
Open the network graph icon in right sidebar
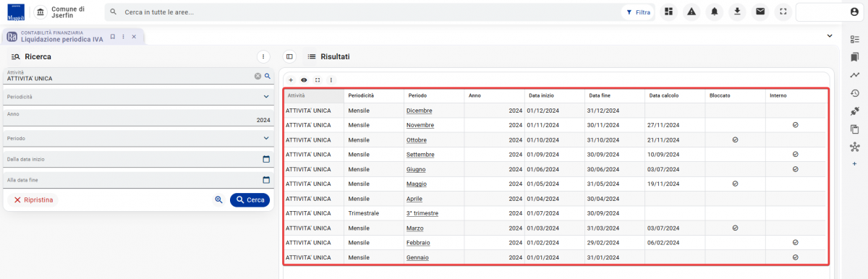click(854, 147)
